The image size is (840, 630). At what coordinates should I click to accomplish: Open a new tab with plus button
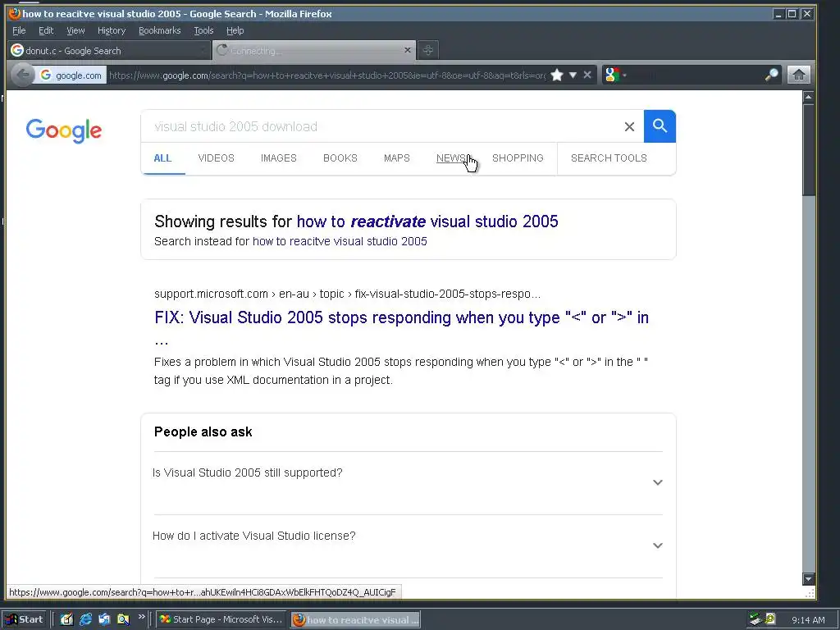click(x=427, y=50)
